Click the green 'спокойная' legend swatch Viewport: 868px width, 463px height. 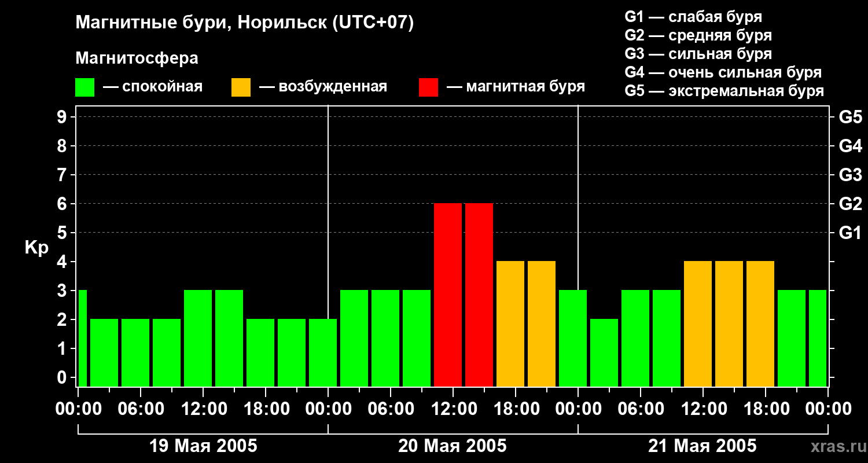coord(85,87)
